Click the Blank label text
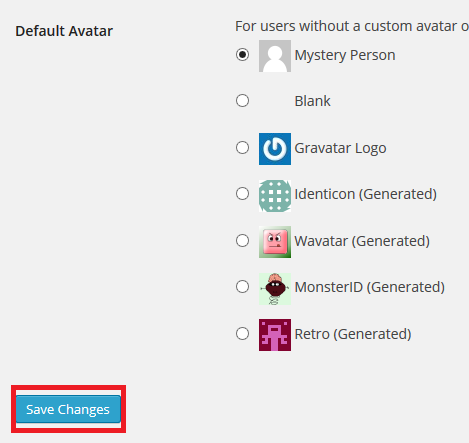The width and height of the screenshot is (469, 443). click(312, 101)
